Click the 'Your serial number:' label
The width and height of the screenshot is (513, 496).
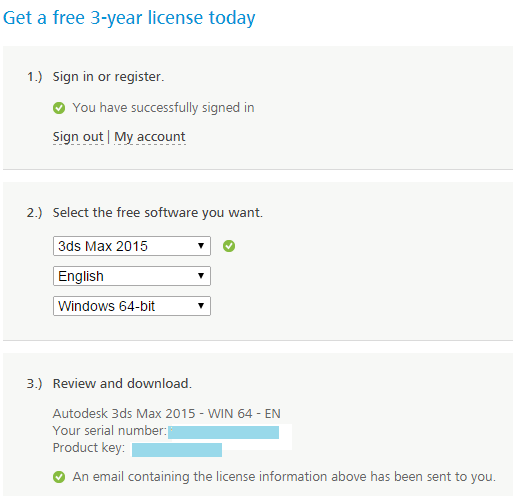[x=110, y=431]
